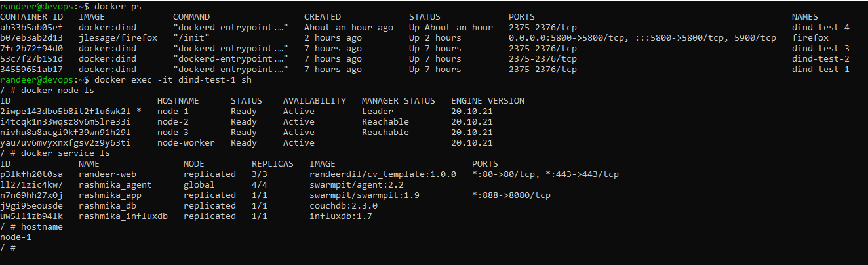Click service name rashmika_app
Viewport: 868px width, 265px height.
tap(110, 195)
